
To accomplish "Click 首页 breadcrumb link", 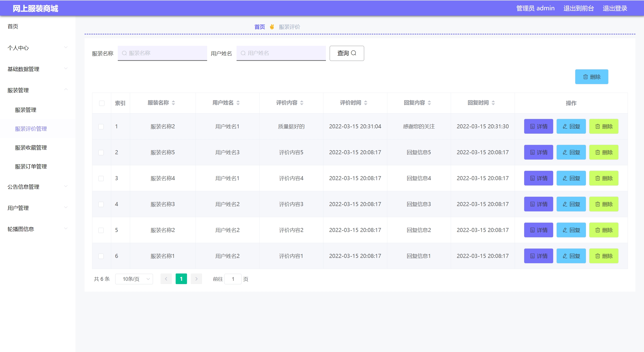I will [259, 27].
